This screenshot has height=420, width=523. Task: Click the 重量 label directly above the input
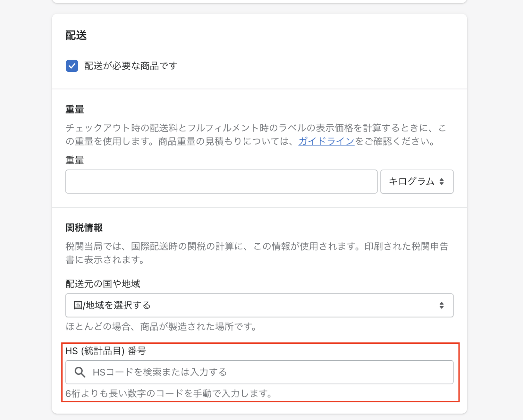[x=75, y=160]
